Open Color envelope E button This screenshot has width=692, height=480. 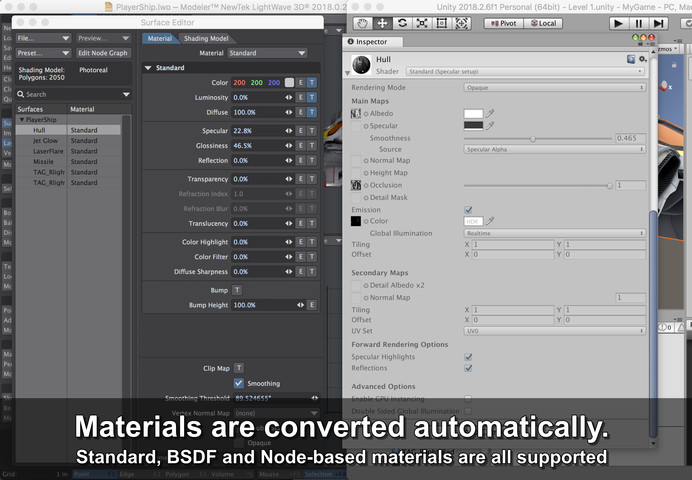click(x=301, y=82)
